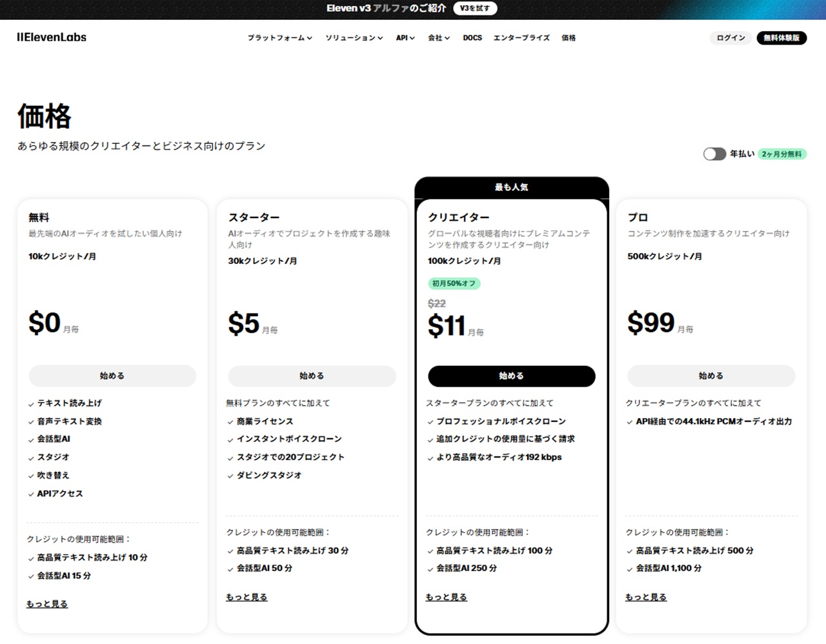Click 始める on the スターター plan
Screen dimensions: 826x644
pyautogui.click(x=312, y=376)
